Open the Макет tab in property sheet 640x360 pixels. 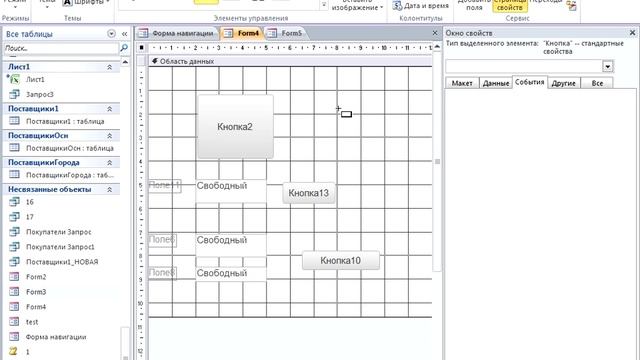[462, 83]
